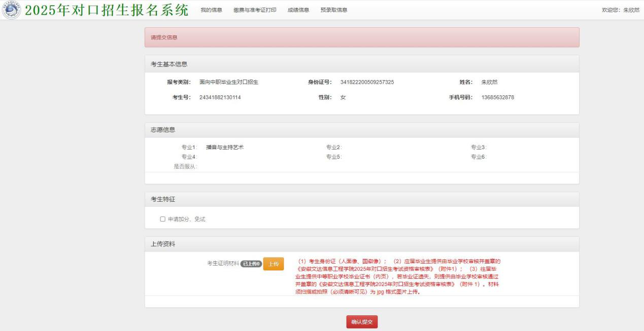644x331 pixels.
Task: Select the ID number 341822200509257325
Action: coord(367,82)
